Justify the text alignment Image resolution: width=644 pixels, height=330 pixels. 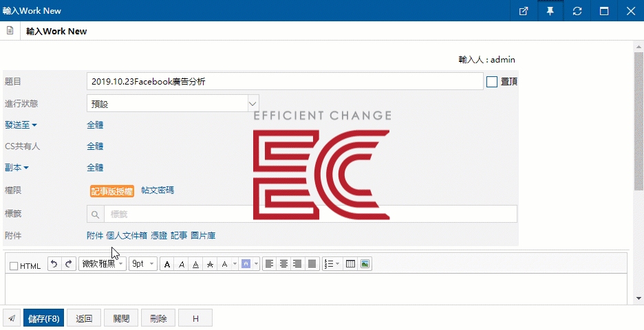[312, 264]
